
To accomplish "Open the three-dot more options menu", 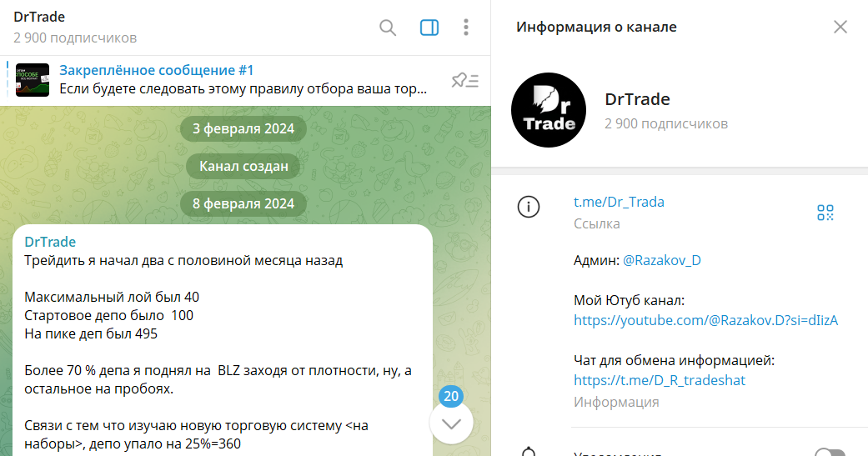I will click(466, 28).
